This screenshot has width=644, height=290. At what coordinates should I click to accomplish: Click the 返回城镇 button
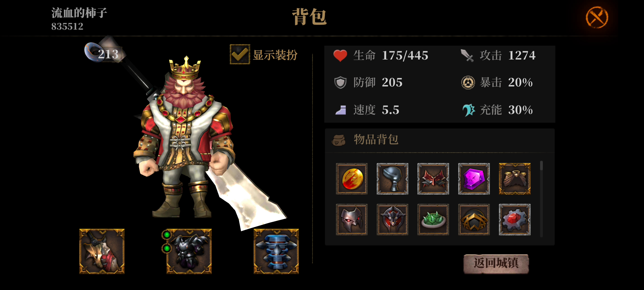pyautogui.click(x=496, y=264)
